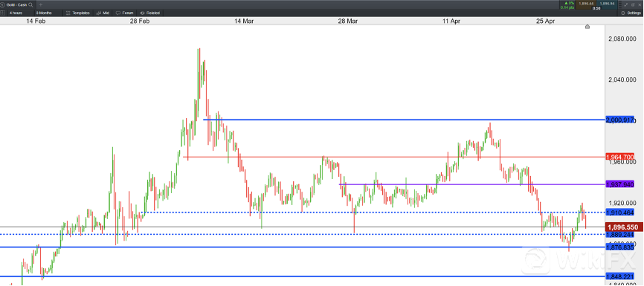Select the dotted 1,889.244 level label
Viewport: 644px width, 286px height.
(x=619, y=234)
